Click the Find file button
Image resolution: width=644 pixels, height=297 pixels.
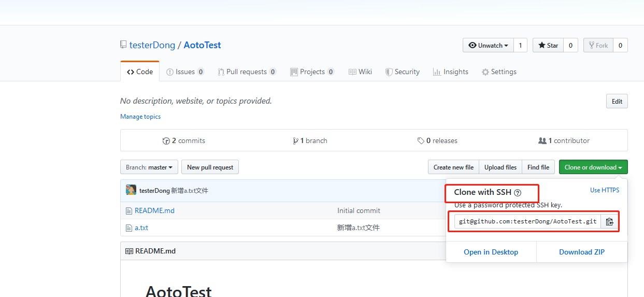click(x=538, y=167)
